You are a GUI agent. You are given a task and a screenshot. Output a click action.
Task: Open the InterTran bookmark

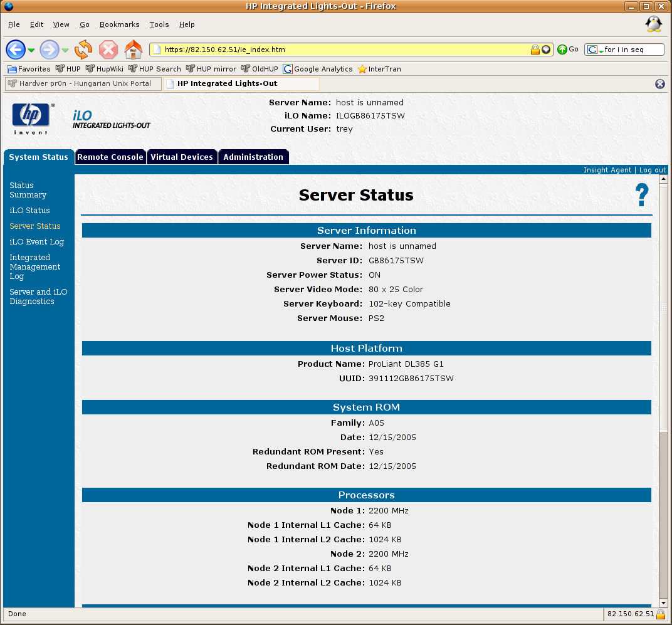380,69
